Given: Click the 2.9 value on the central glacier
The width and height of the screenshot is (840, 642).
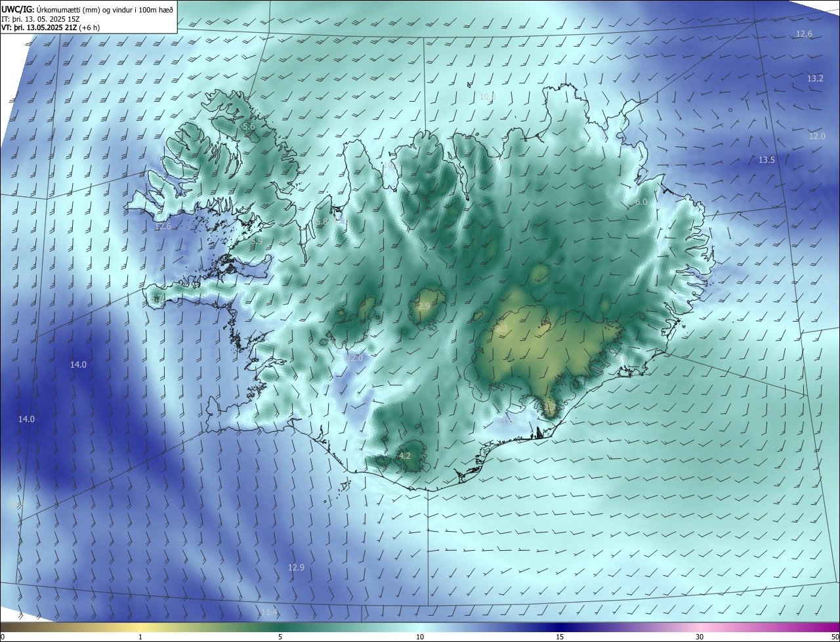Looking at the screenshot, I should click(424, 307).
